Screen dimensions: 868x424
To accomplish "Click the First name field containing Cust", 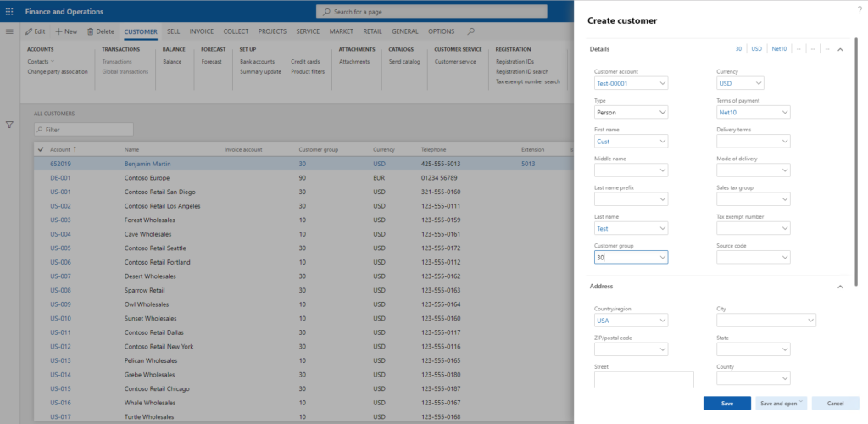I will pyautogui.click(x=631, y=141).
